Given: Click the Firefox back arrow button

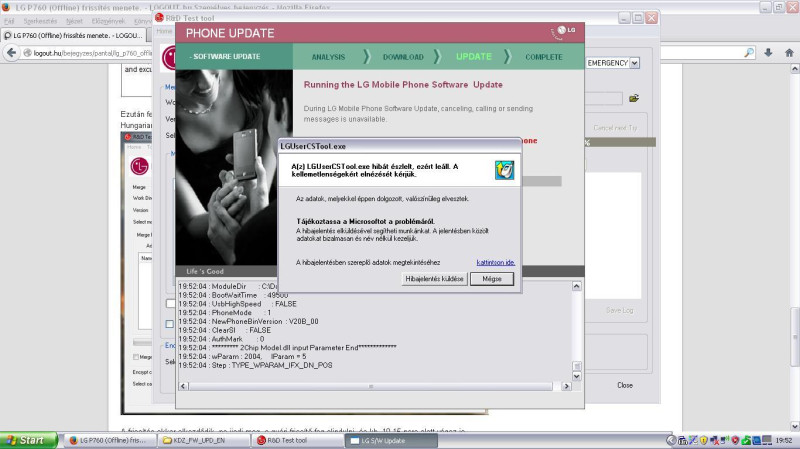Looking at the screenshot, I should click(11, 53).
